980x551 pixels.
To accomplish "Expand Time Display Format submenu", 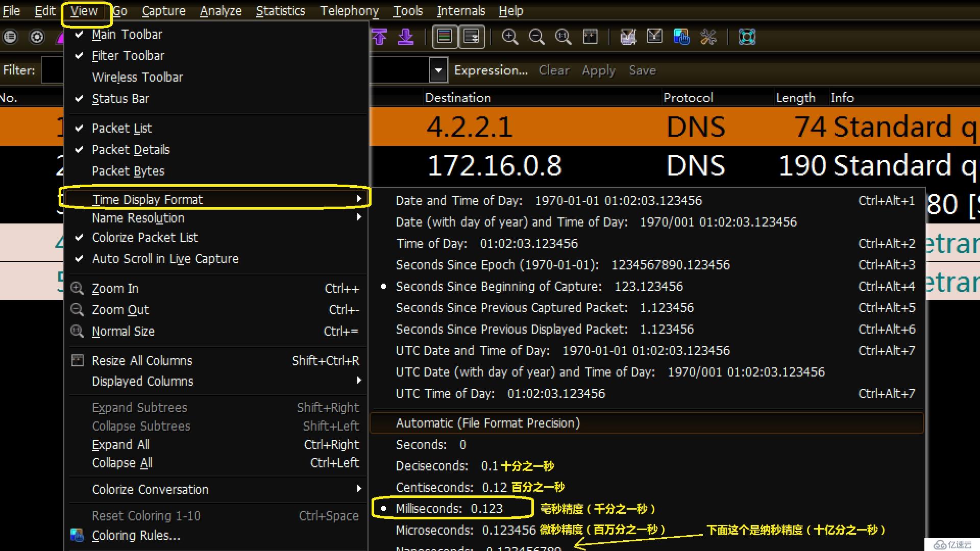I will coord(215,200).
